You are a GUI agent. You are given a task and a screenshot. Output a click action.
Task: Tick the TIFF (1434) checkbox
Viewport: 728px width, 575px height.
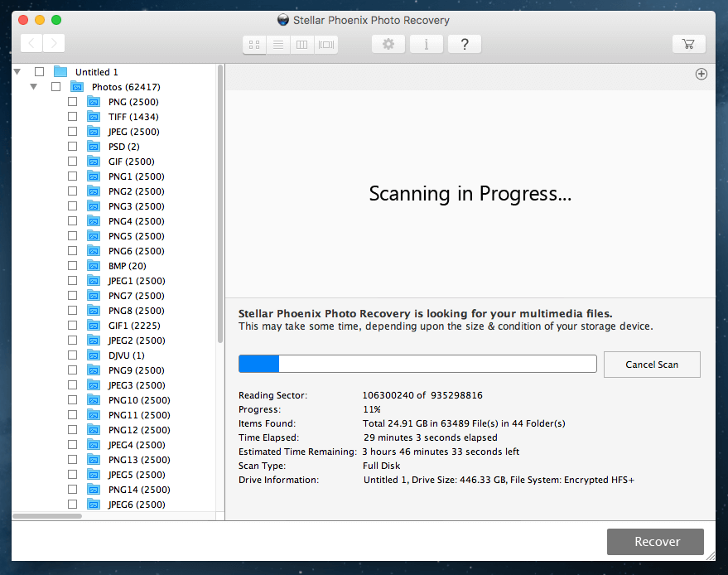[x=72, y=117]
